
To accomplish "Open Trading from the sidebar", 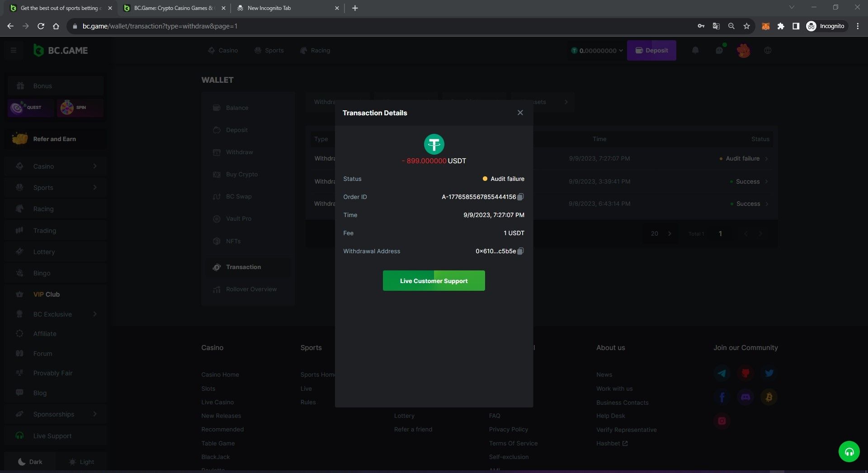I will point(56,230).
